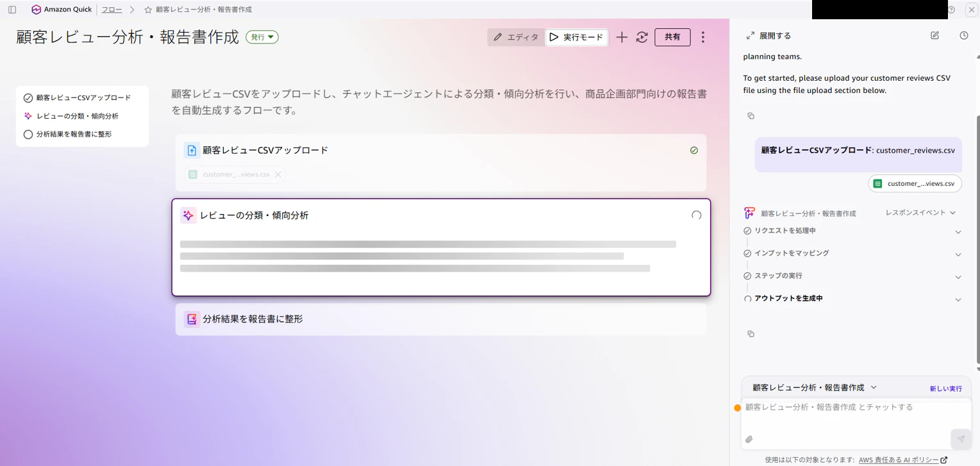Go to the フロー breadcrumb link
Image resolution: width=980 pixels, height=466 pixels.
[x=112, y=10]
